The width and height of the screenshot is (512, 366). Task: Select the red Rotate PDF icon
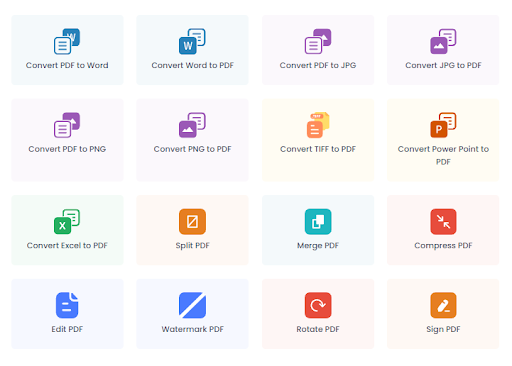click(318, 305)
